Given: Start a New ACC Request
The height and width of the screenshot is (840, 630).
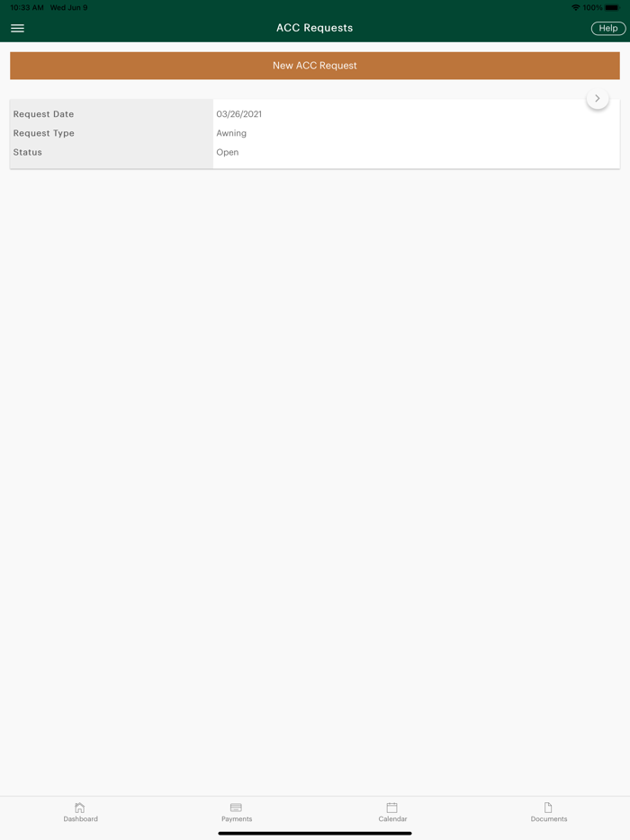Looking at the screenshot, I should [x=315, y=66].
